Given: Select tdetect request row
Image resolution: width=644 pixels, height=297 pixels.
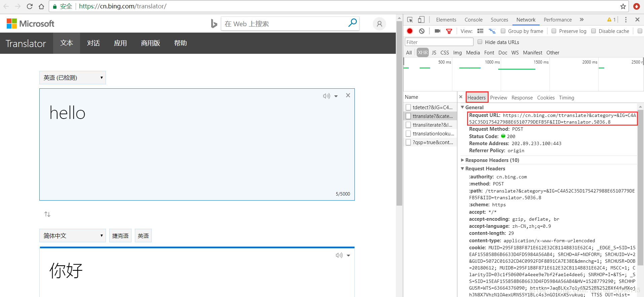Looking at the screenshot, I should pyautogui.click(x=430, y=107).
